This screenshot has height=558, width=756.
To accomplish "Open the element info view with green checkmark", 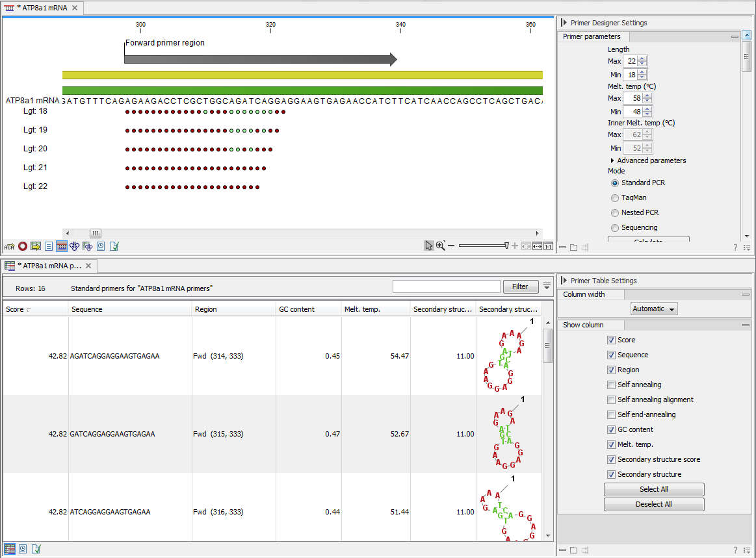I will click(115, 246).
